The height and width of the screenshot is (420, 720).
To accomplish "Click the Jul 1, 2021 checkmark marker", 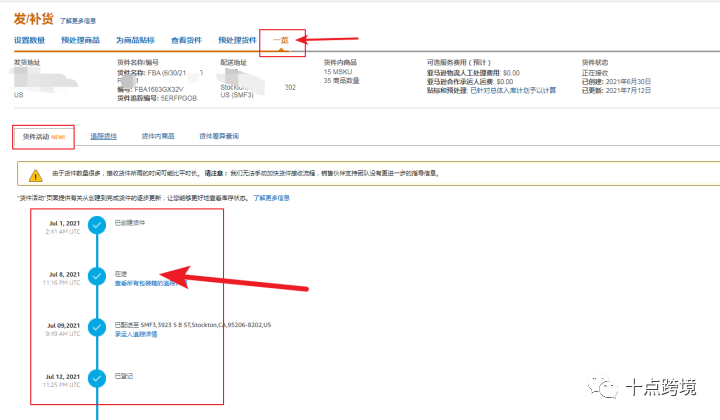I will click(x=97, y=225).
